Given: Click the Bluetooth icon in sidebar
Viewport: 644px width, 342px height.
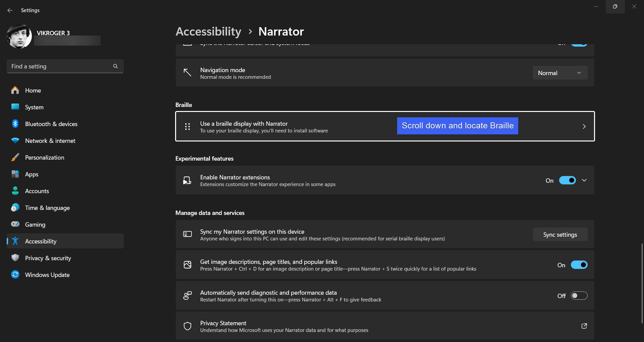Looking at the screenshot, I should click(x=15, y=124).
